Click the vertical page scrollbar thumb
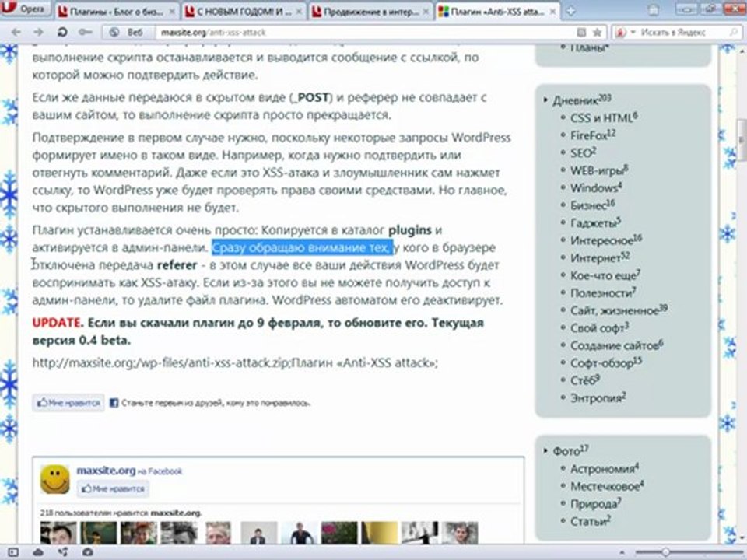The image size is (747, 560). [742, 139]
